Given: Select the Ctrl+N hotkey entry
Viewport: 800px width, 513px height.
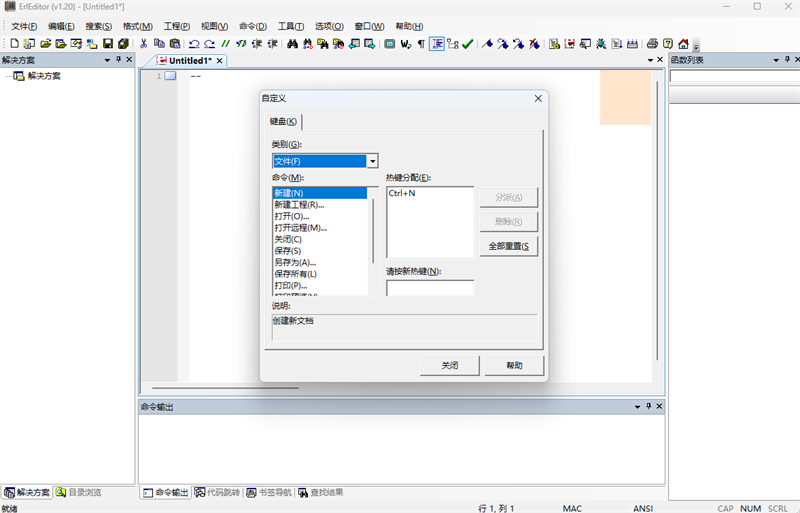Looking at the screenshot, I should (402, 193).
